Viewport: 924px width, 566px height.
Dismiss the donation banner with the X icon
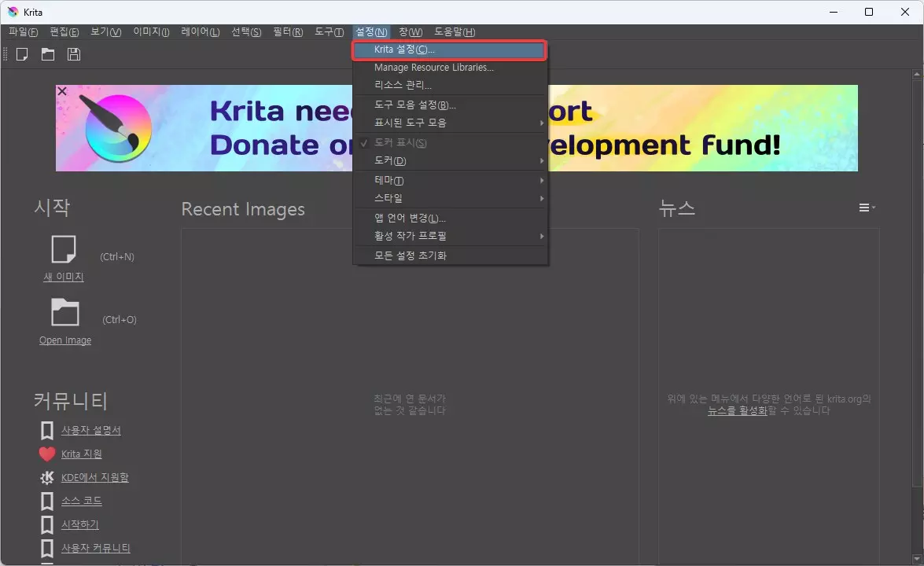click(61, 91)
